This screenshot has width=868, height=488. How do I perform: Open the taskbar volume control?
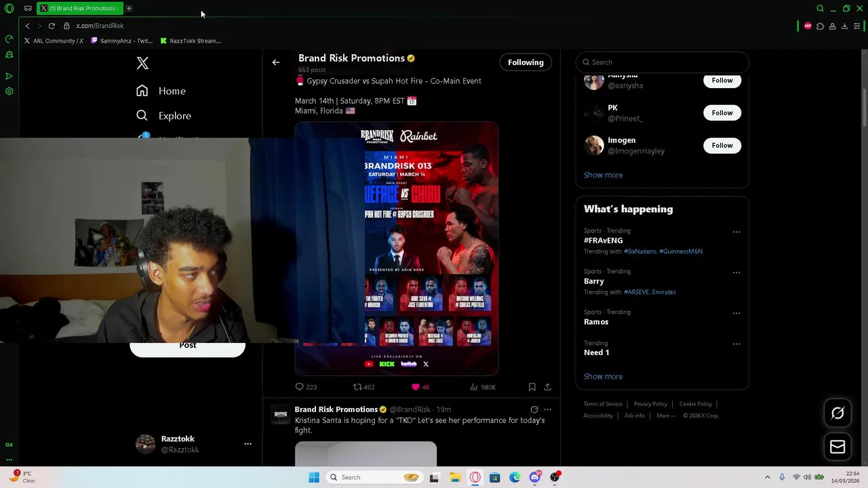[x=807, y=477]
